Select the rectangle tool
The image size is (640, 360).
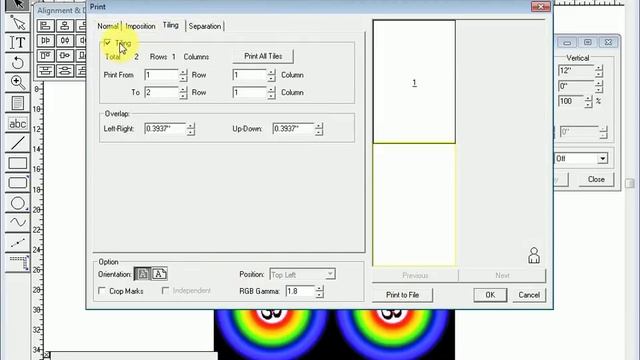point(18,163)
